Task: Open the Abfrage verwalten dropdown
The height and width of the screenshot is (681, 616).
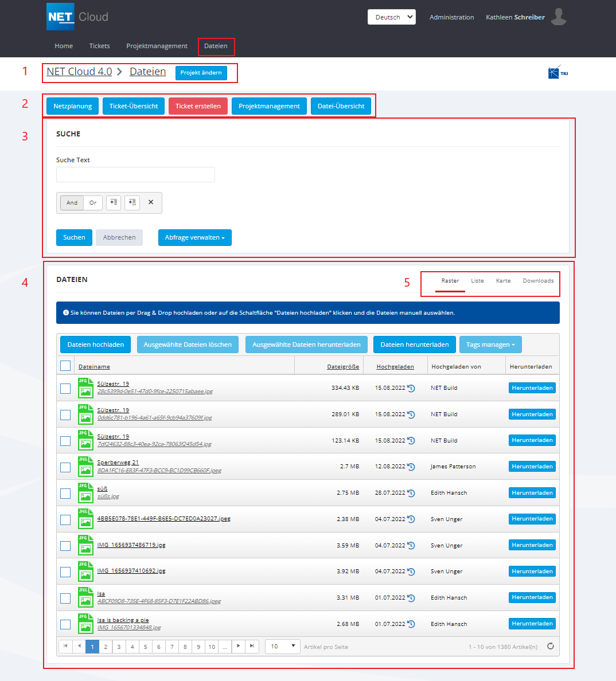Action: click(x=194, y=237)
